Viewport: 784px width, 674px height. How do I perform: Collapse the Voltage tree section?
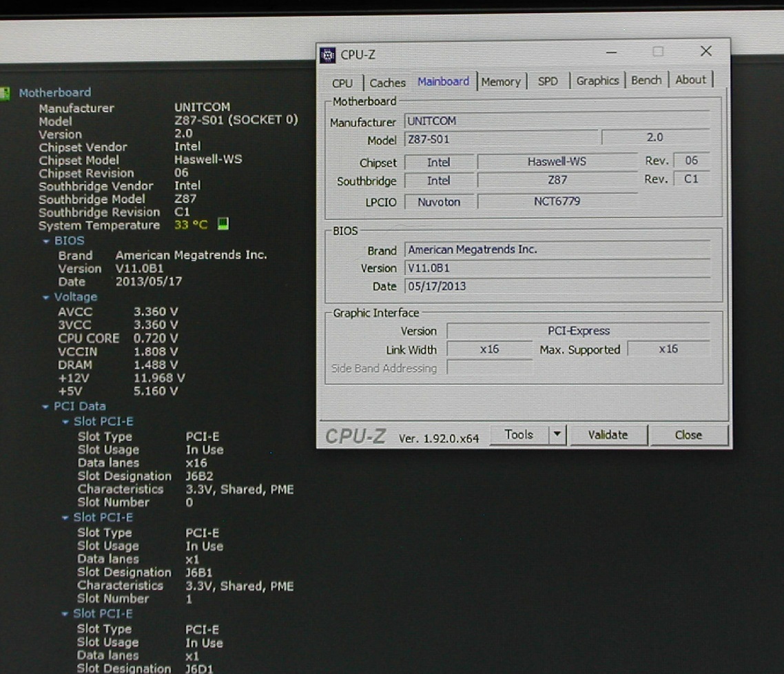(x=46, y=298)
